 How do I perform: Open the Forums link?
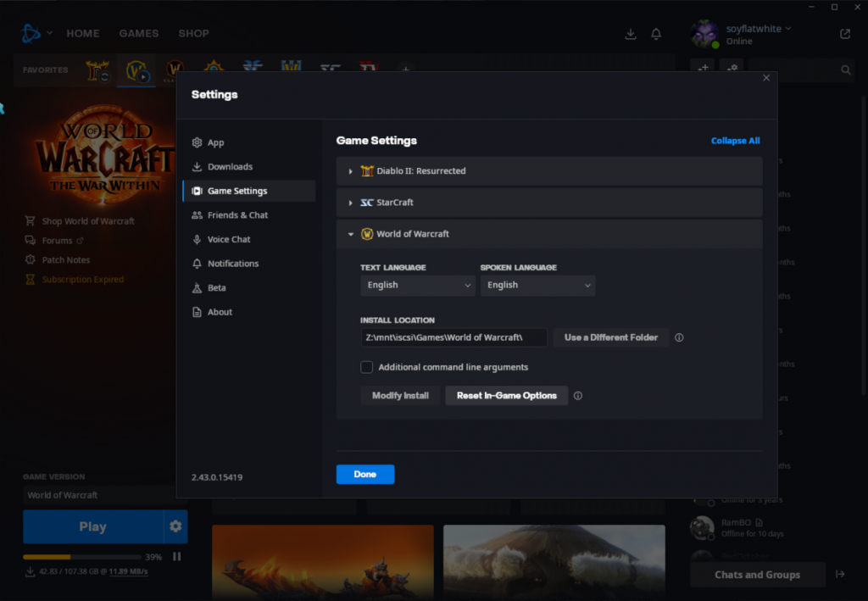click(54, 240)
